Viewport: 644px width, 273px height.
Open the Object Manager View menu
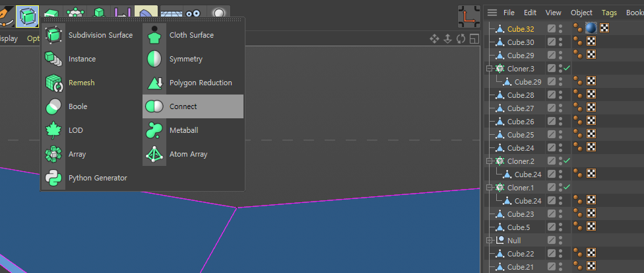[x=553, y=13]
